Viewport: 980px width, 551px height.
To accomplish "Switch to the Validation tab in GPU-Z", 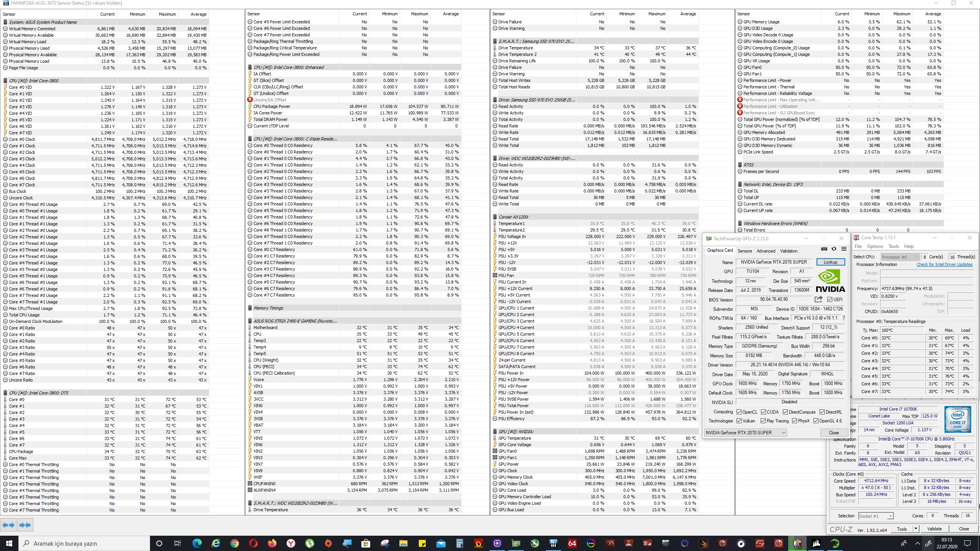I will 789,251.
